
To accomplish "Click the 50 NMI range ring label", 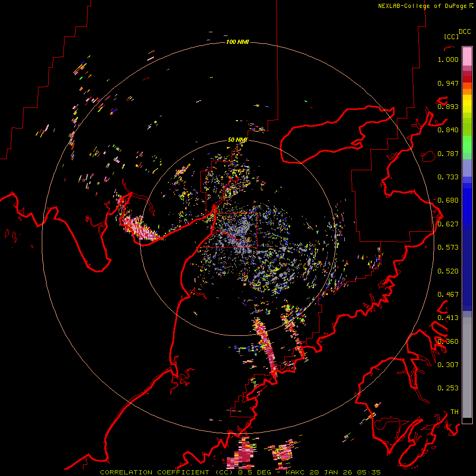I will coord(237,140).
